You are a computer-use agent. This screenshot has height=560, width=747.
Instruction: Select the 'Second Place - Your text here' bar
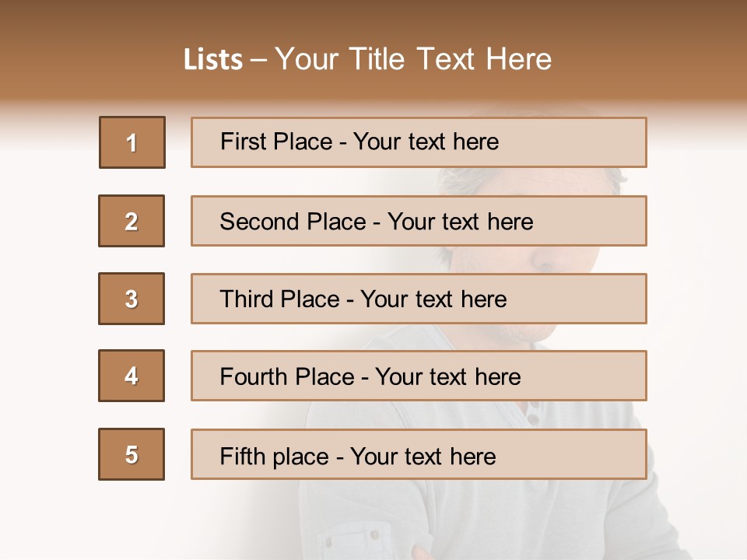(419, 221)
